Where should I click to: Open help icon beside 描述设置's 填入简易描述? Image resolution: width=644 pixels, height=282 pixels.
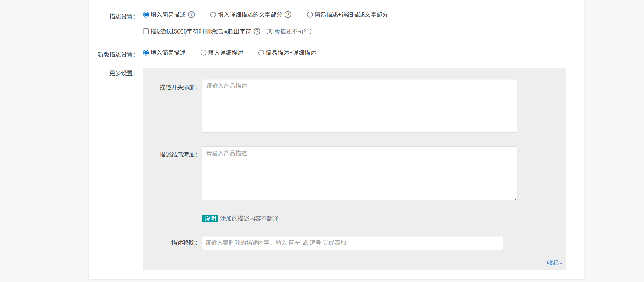tap(191, 15)
